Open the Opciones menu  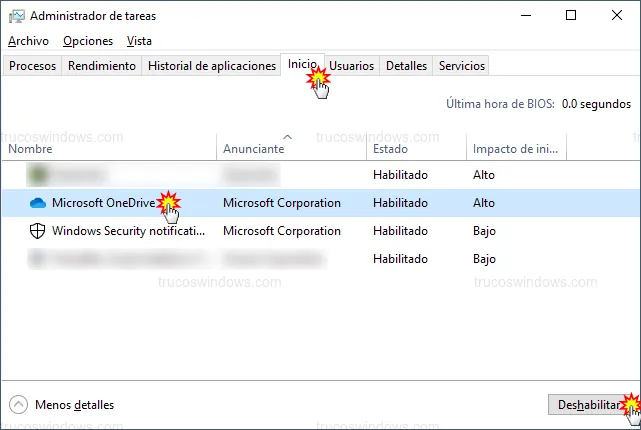pyautogui.click(x=88, y=41)
